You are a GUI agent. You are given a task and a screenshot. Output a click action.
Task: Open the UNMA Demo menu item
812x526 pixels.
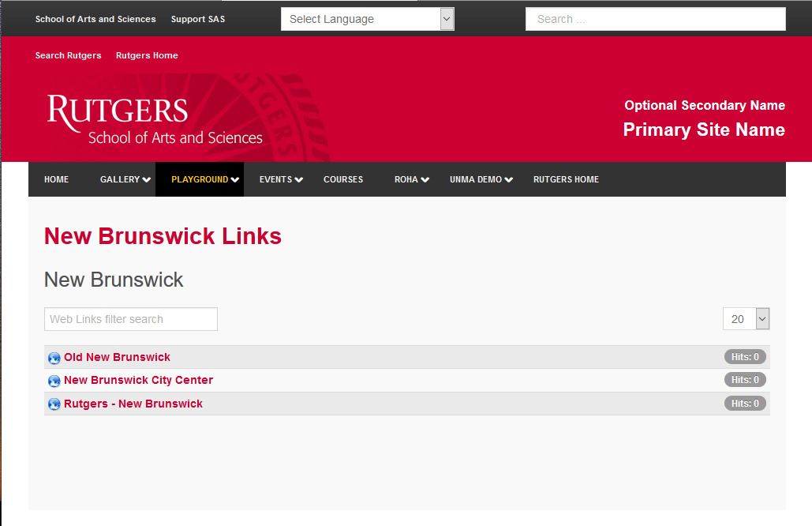coord(476,179)
